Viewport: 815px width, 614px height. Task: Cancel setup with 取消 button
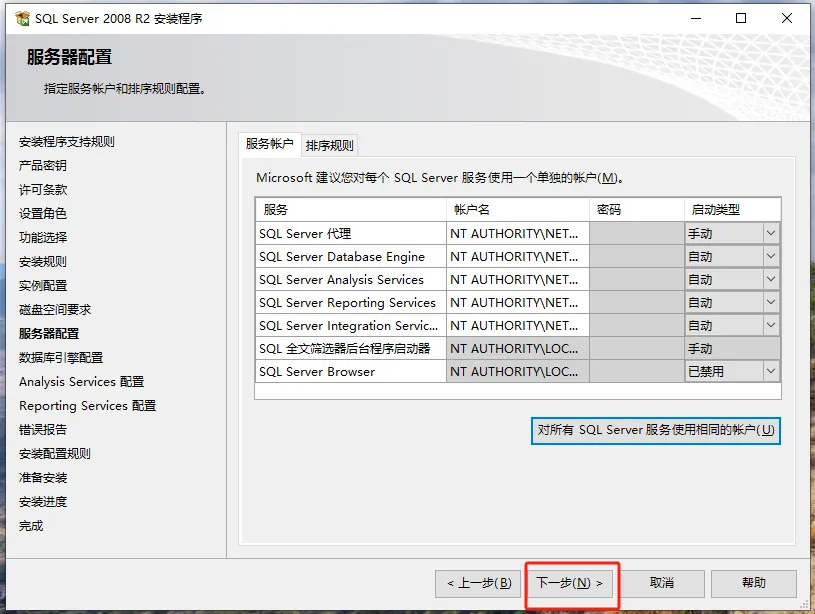pyautogui.click(x=662, y=583)
